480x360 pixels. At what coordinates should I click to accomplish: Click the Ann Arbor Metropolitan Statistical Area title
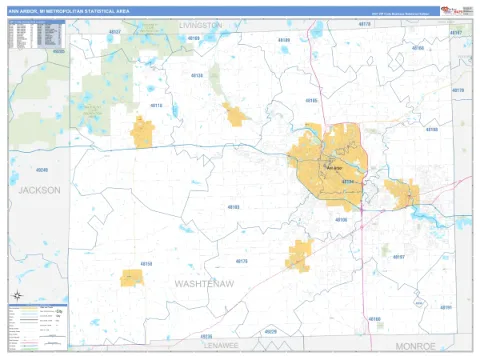(x=69, y=11)
